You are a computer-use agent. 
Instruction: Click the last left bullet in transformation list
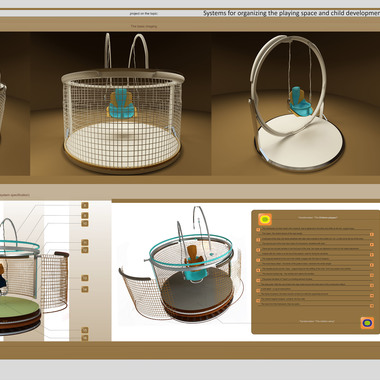(x=258, y=301)
